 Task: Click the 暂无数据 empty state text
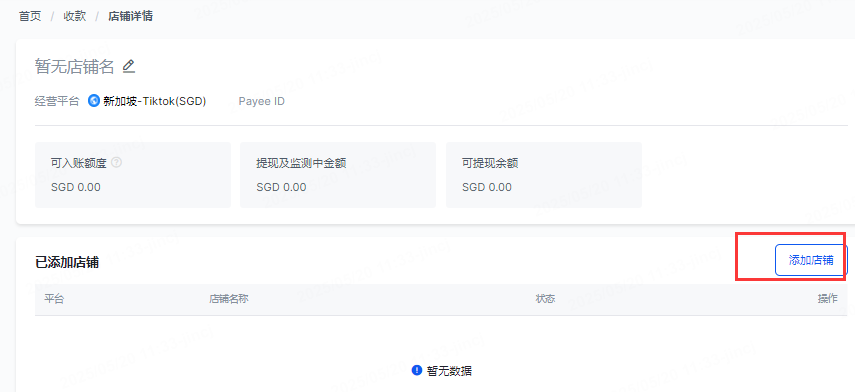[x=449, y=371]
